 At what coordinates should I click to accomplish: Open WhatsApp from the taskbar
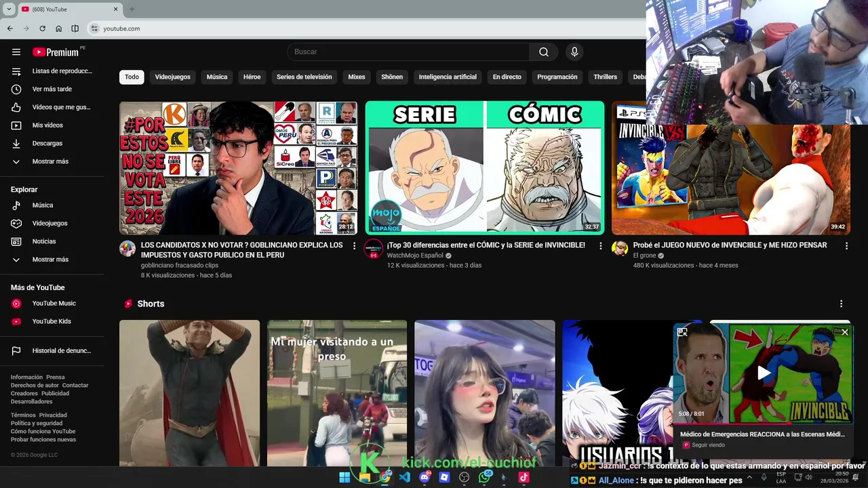pos(484,477)
